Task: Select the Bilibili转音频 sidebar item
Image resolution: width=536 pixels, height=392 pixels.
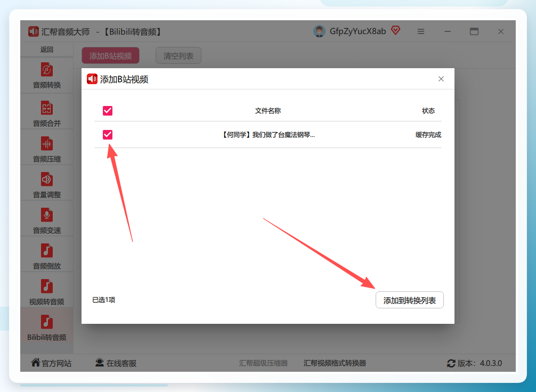Action: 47,326
